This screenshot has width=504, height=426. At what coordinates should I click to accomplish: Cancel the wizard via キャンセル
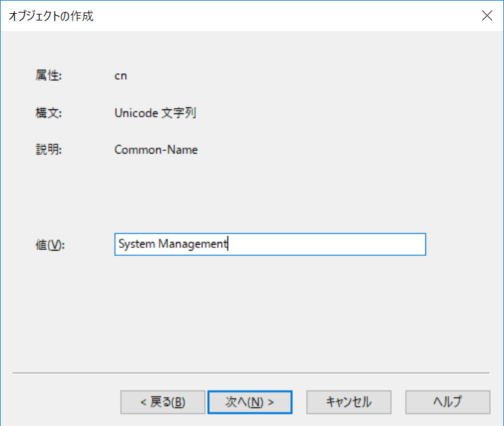coord(349,402)
